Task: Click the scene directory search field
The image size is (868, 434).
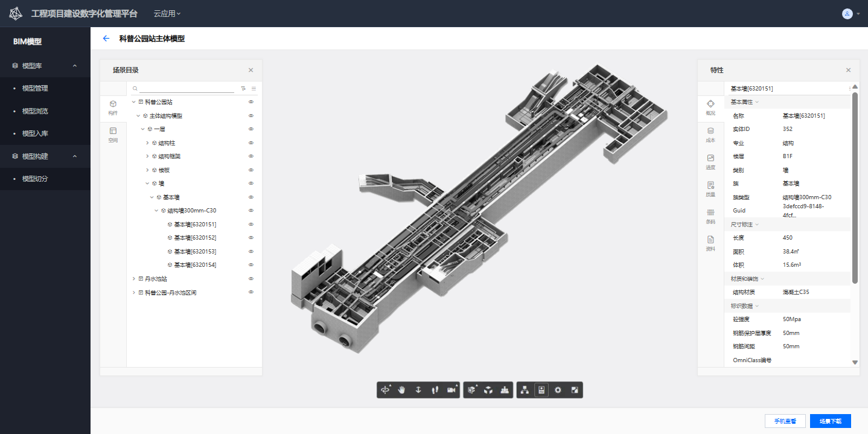Action: point(187,88)
